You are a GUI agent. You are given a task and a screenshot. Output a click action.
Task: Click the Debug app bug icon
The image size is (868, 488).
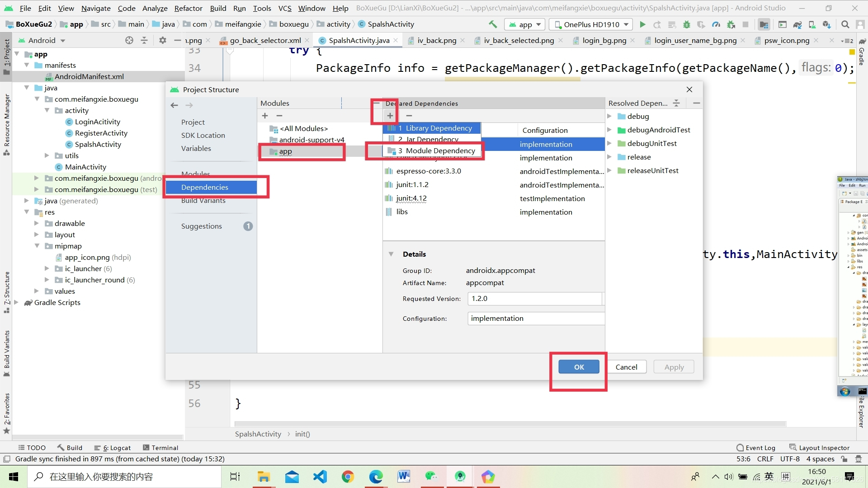[x=686, y=24]
